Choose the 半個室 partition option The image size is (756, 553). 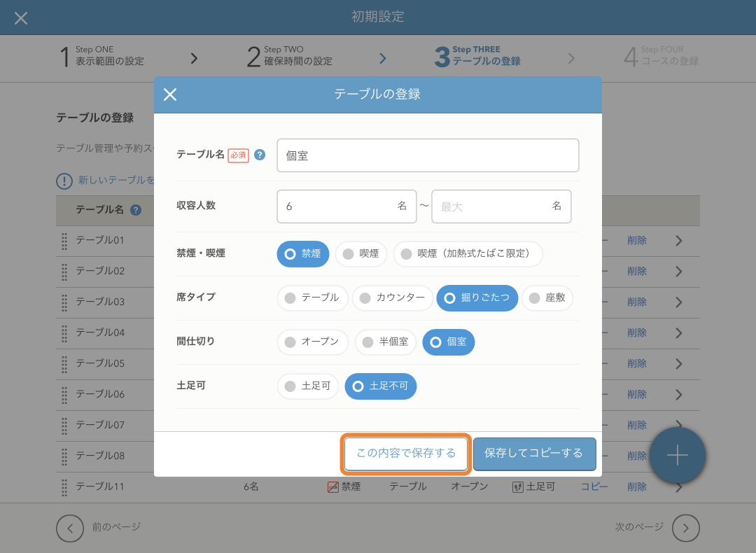(x=386, y=342)
